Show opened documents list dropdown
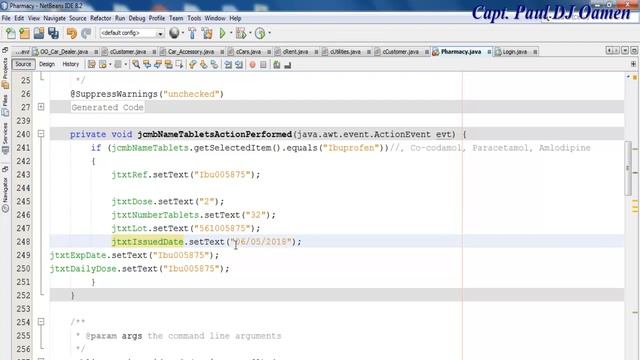This screenshot has width=640, height=360. tap(625, 51)
